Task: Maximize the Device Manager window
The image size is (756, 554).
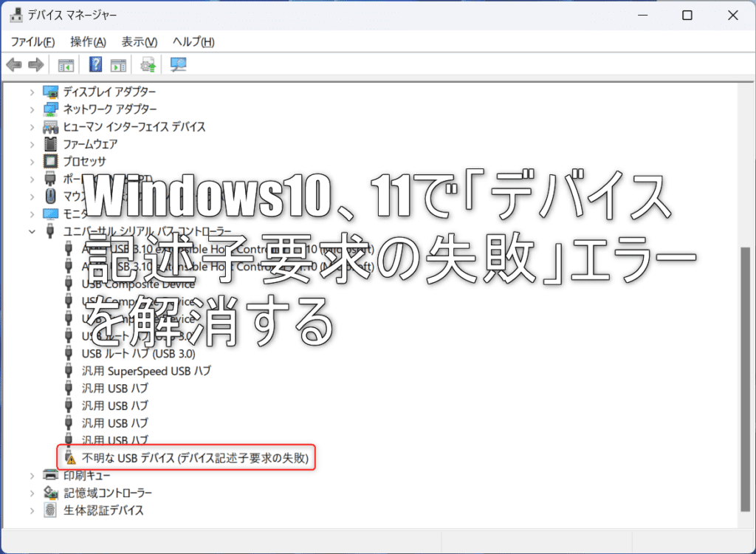Action: (687, 15)
